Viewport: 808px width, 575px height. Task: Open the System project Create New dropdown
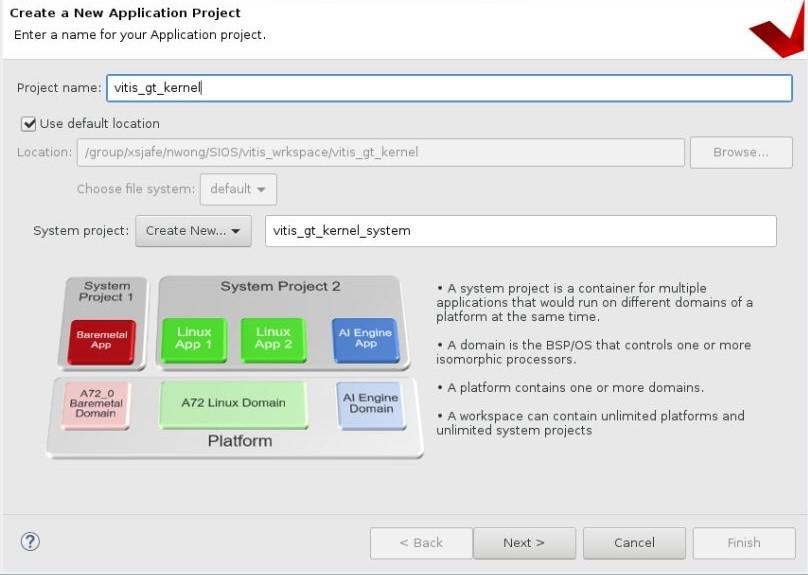193,231
